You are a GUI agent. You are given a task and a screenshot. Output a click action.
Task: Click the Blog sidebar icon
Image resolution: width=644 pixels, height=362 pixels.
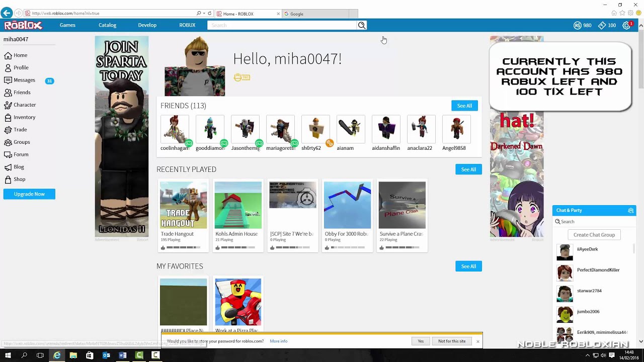click(x=8, y=167)
